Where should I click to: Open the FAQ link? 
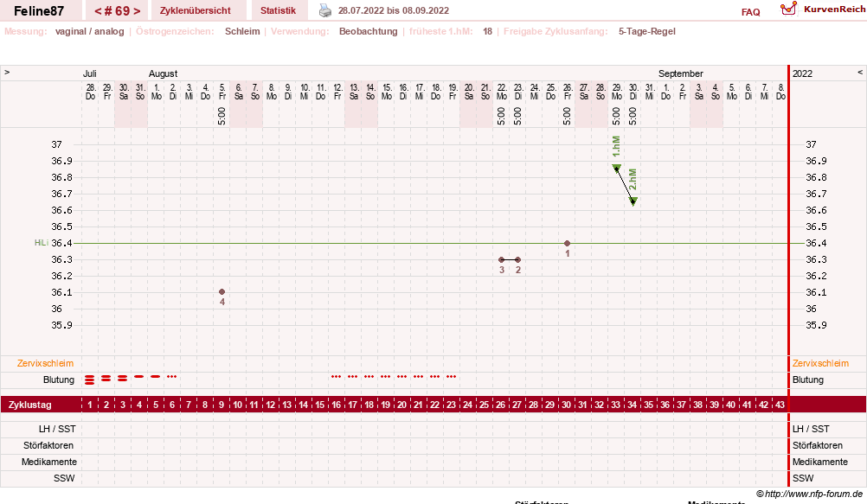tap(750, 12)
